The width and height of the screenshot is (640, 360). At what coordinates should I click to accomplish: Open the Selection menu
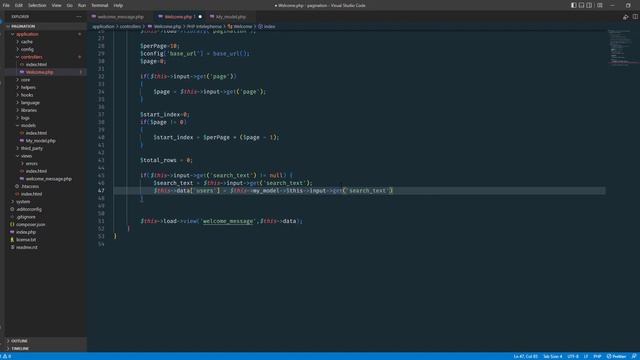(37, 5)
